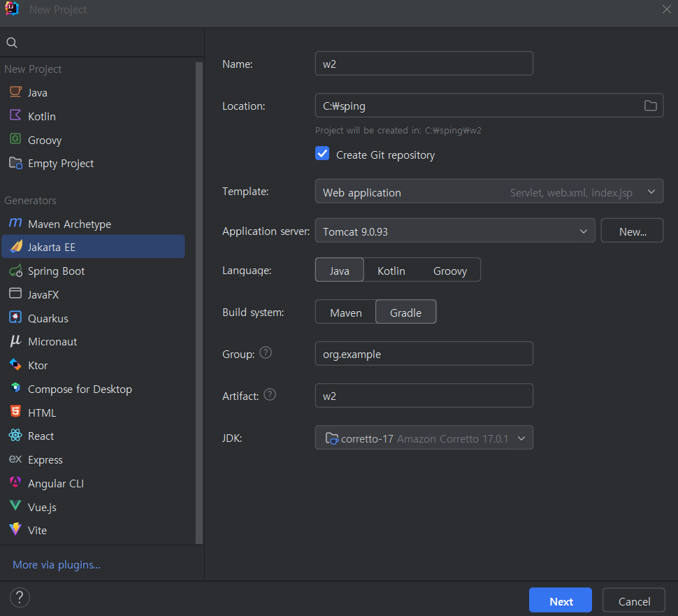Click the Cancel button

tap(634, 601)
